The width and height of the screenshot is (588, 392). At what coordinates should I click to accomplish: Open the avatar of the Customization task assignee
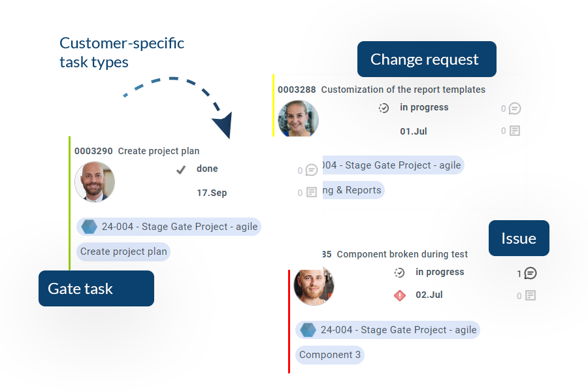coord(298,118)
